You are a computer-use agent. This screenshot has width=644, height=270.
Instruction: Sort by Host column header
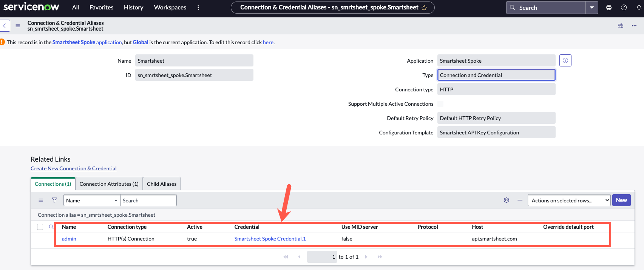click(x=477, y=227)
